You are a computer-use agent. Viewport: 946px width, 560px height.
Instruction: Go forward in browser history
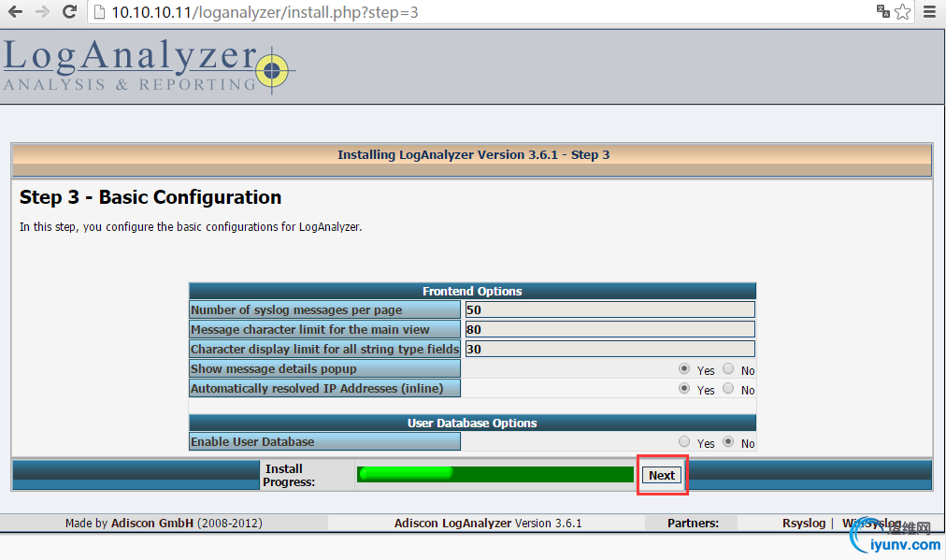coord(42,11)
